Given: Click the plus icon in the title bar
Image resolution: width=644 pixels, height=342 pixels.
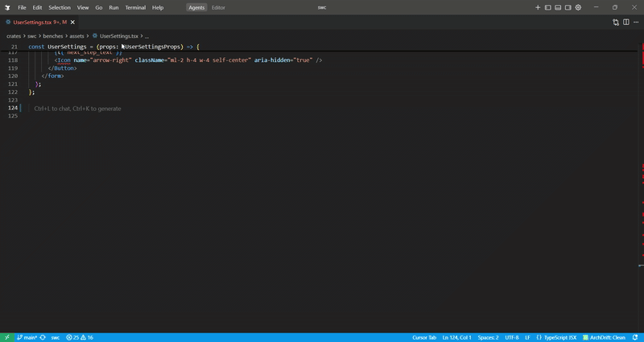Looking at the screenshot, I should (x=538, y=7).
